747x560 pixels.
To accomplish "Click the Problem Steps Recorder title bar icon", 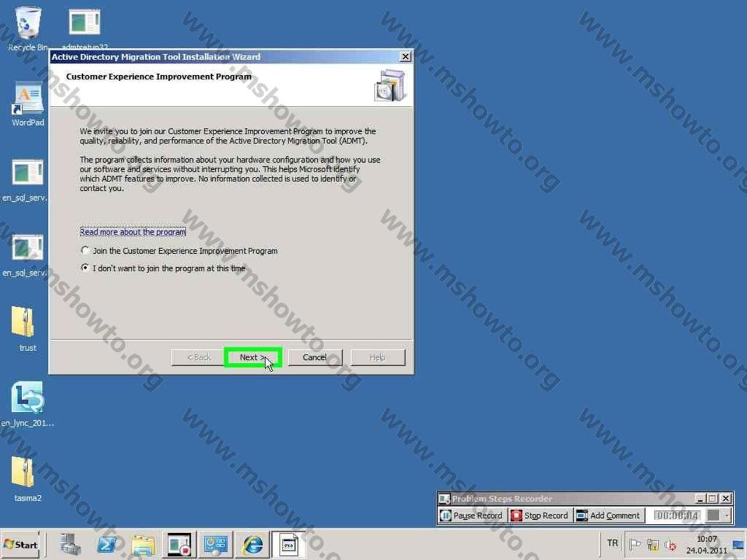I will pyautogui.click(x=444, y=499).
